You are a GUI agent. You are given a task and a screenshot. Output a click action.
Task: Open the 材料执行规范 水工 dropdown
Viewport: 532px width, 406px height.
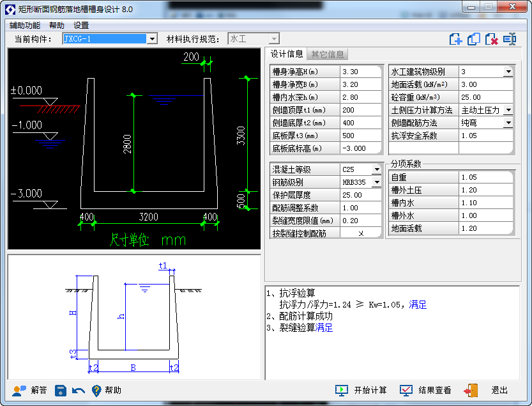(x=274, y=39)
